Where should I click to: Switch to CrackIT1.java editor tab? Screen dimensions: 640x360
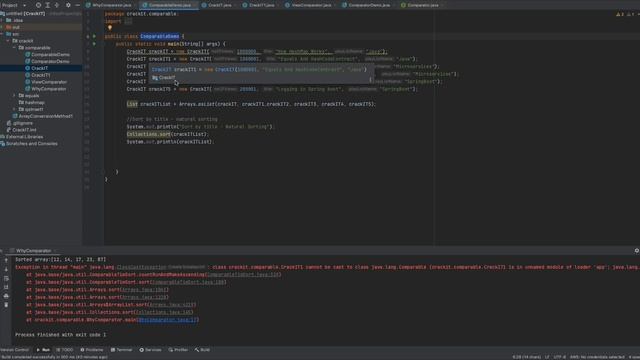click(259, 5)
